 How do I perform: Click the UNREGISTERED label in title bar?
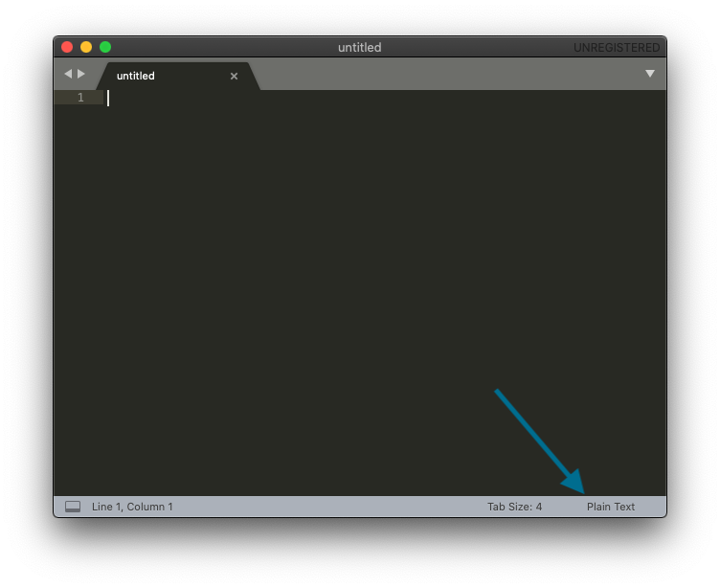pos(617,48)
